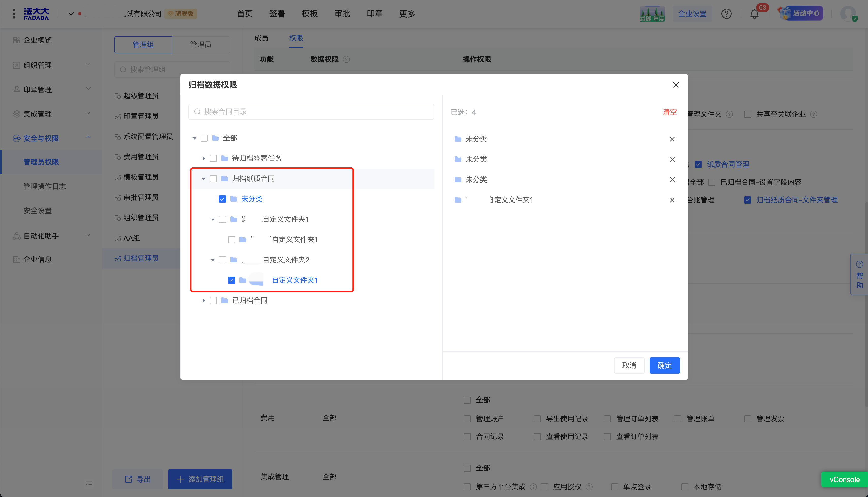This screenshot has height=497, width=868.
Task: Uncheck the 未分类 folder checkbox
Action: [222, 199]
